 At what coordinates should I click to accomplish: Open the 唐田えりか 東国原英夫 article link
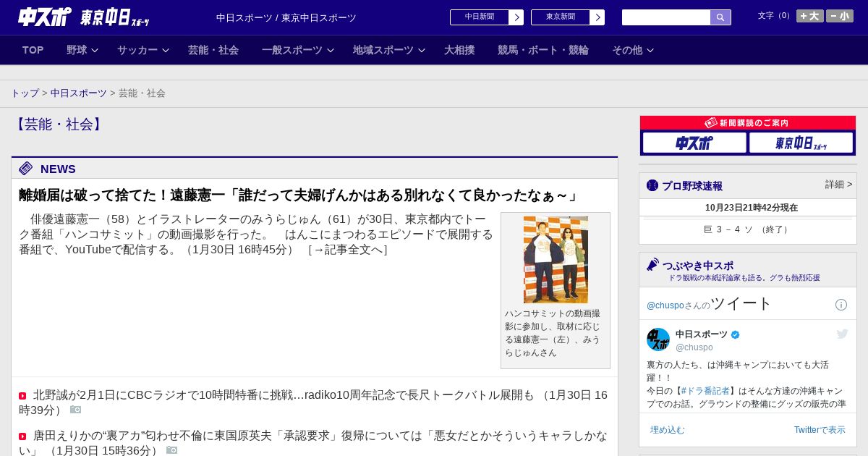pyautogui.click(x=313, y=442)
